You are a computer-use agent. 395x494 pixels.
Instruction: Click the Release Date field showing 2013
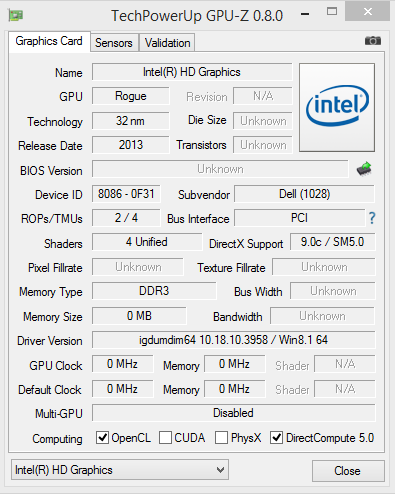point(131,145)
